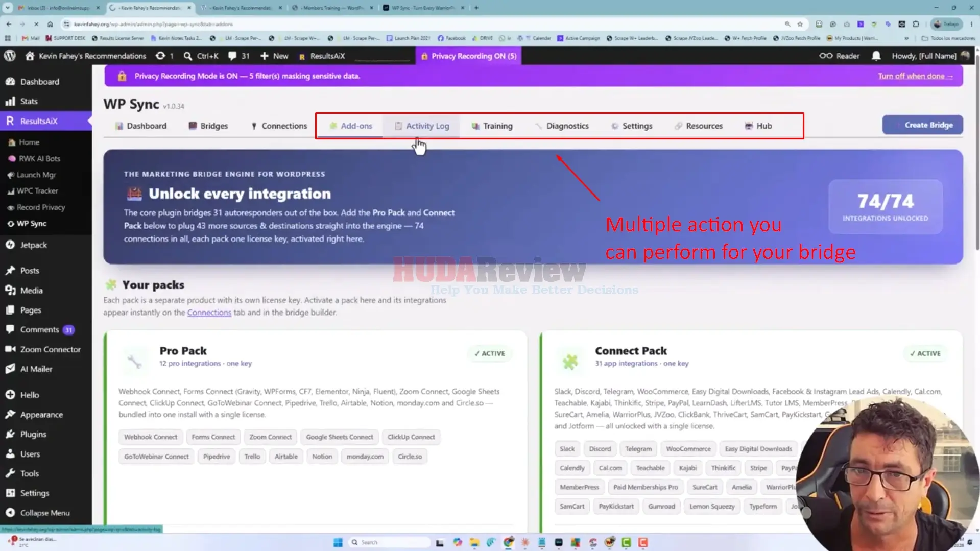
Task: Click the browser Back button
Action: 9,24
